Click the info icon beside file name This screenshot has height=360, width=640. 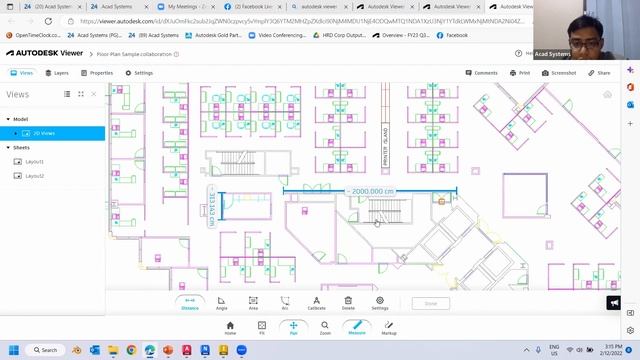[x=176, y=54]
